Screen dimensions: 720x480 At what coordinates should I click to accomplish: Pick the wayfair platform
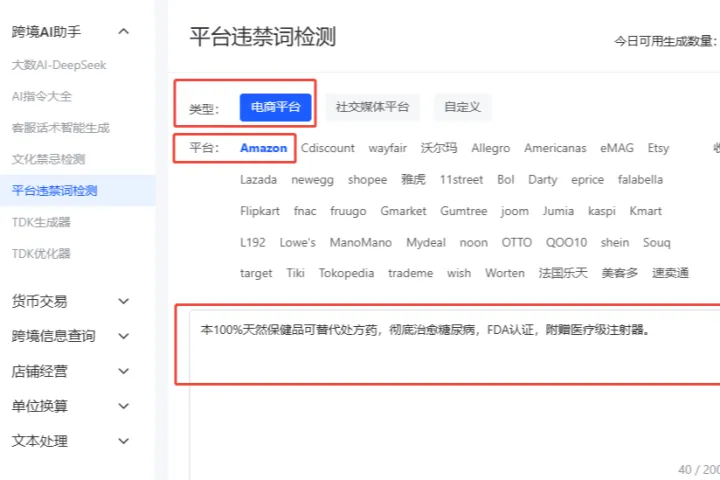388,148
